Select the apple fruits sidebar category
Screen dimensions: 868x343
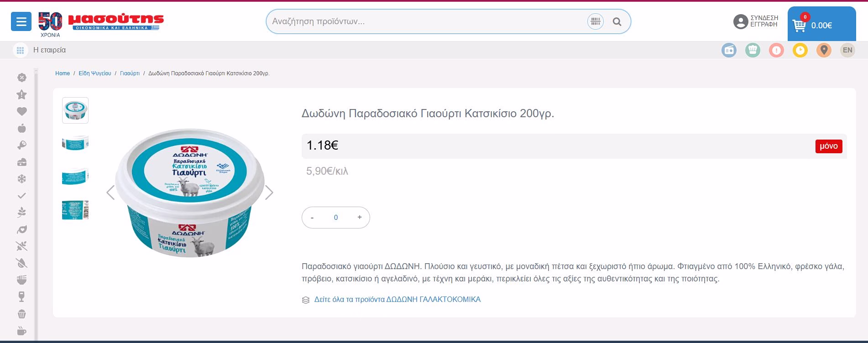pyautogui.click(x=22, y=128)
